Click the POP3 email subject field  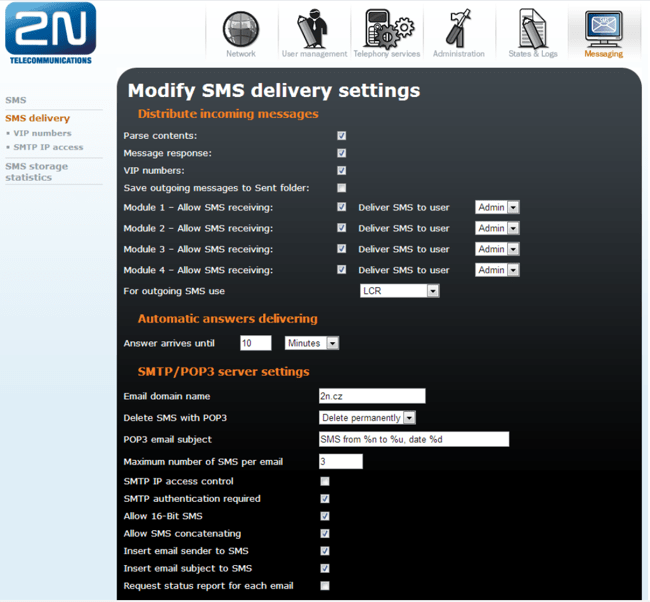[414, 439]
